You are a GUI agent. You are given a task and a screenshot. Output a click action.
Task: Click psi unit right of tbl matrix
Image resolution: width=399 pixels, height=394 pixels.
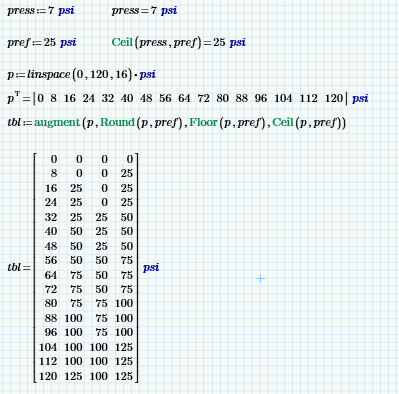pyautogui.click(x=151, y=267)
